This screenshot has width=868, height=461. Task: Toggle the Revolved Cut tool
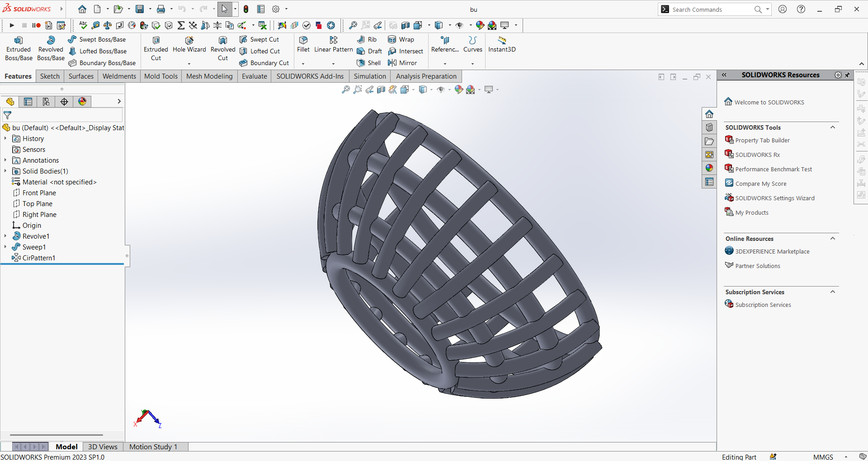(223, 48)
